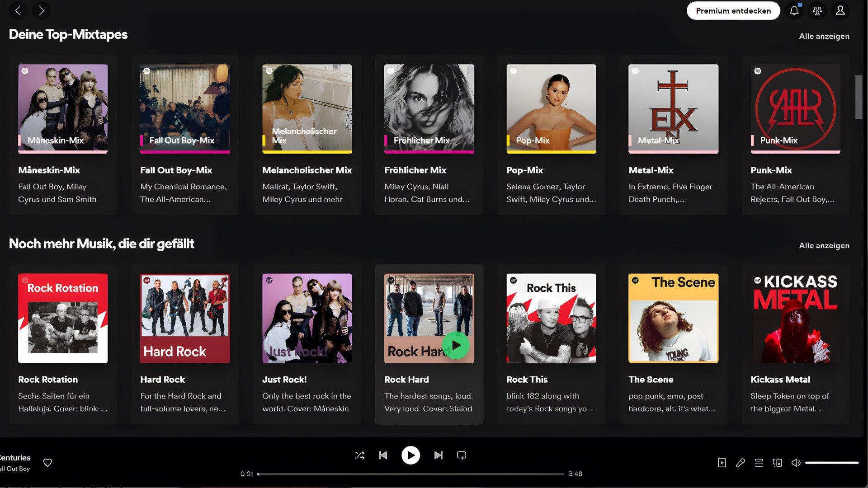
Task: Skip to next track
Action: [438, 455]
